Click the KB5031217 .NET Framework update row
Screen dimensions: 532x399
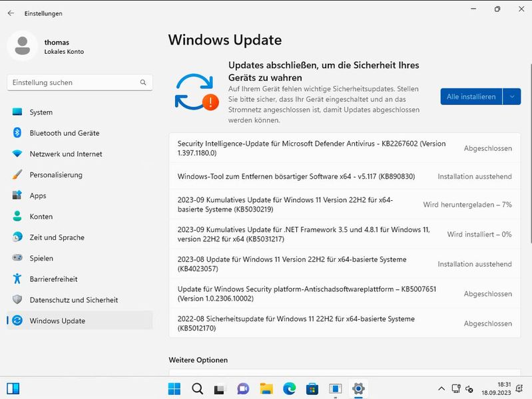345,234
